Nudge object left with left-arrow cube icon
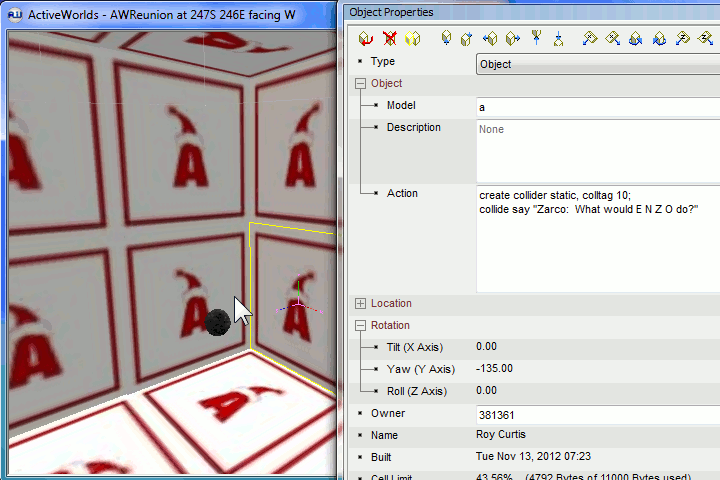The width and height of the screenshot is (720, 480). pos(490,39)
